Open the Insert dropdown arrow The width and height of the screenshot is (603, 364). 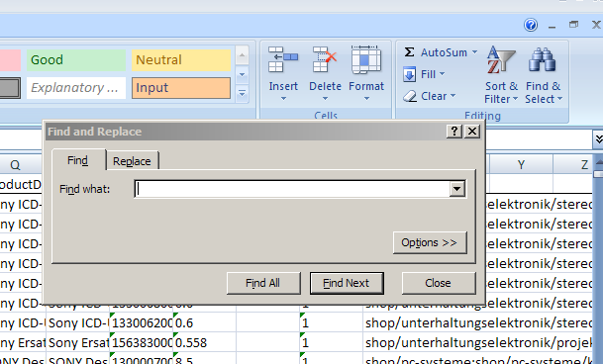(x=283, y=99)
